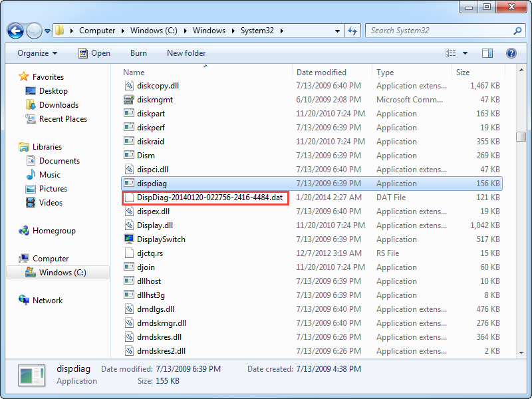Select the dispci.dll file icon

tap(129, 170)
